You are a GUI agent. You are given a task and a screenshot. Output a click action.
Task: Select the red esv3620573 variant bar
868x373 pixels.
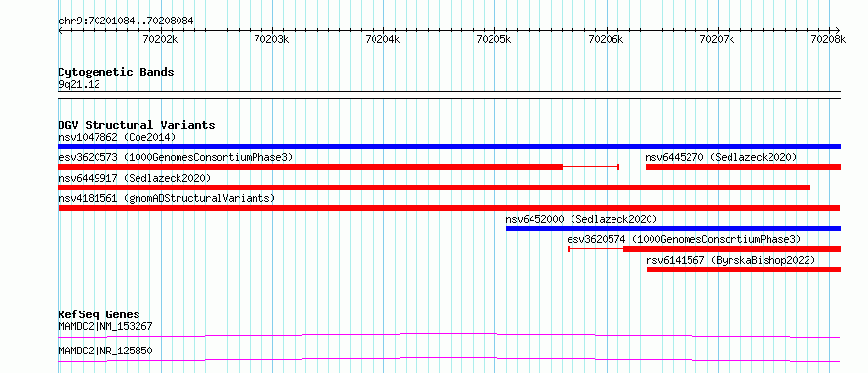(x=310, y=167)
